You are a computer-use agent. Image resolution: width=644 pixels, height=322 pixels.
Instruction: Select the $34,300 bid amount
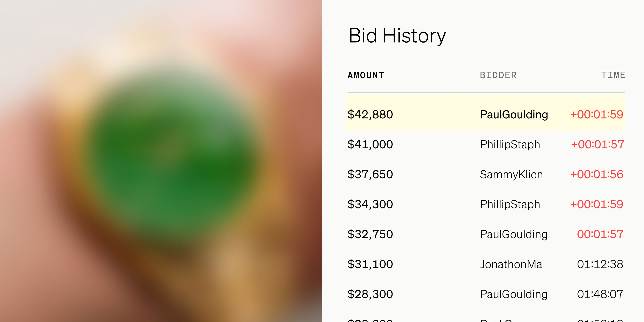coord(370,204)
